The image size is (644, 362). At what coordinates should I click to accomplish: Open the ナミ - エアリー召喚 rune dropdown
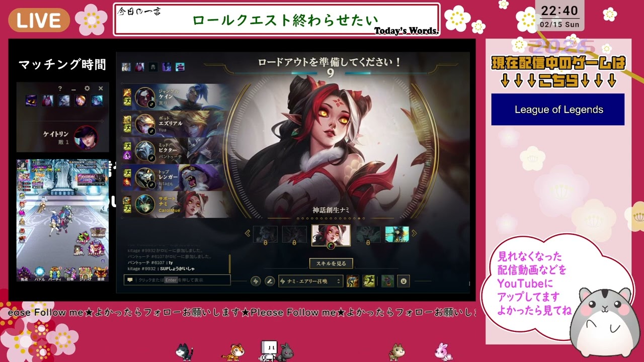tap(311, 281)
